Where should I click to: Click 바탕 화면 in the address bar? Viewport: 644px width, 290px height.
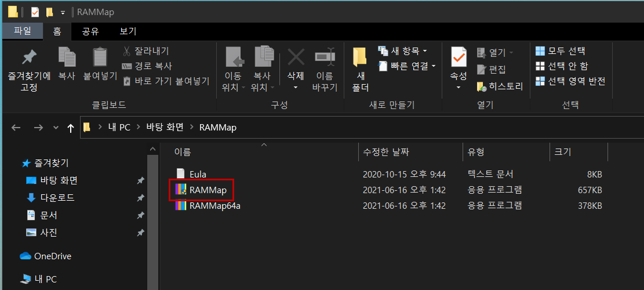(x=165, y=128)
